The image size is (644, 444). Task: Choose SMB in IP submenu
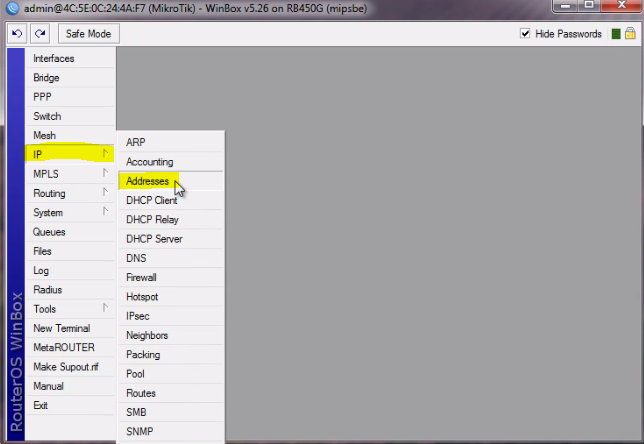(x=171, y=412)
